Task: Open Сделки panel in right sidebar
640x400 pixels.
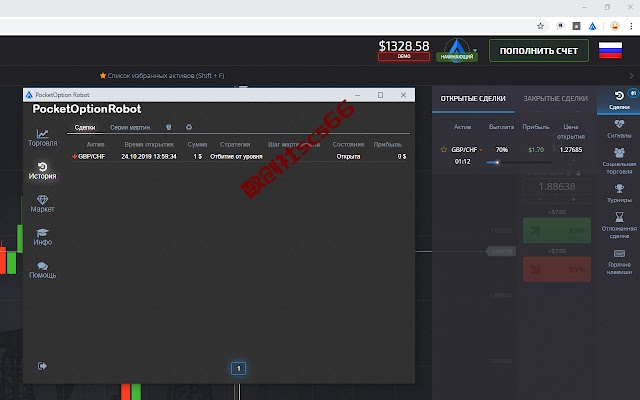Action: click(x=619, y=100)
